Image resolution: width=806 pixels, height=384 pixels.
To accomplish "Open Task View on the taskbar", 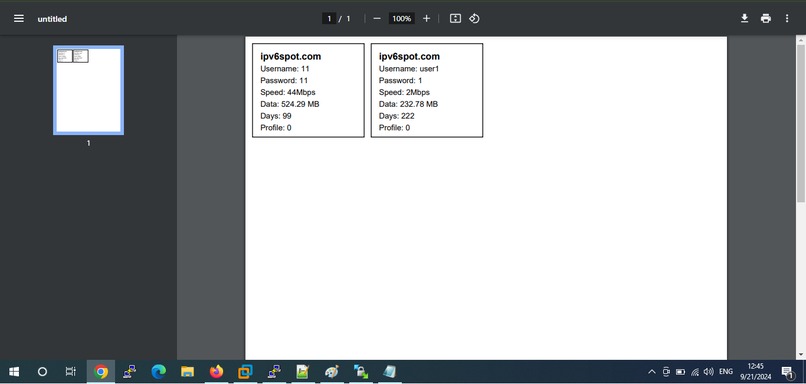I will pyautogui.click(x=71, y=371).
